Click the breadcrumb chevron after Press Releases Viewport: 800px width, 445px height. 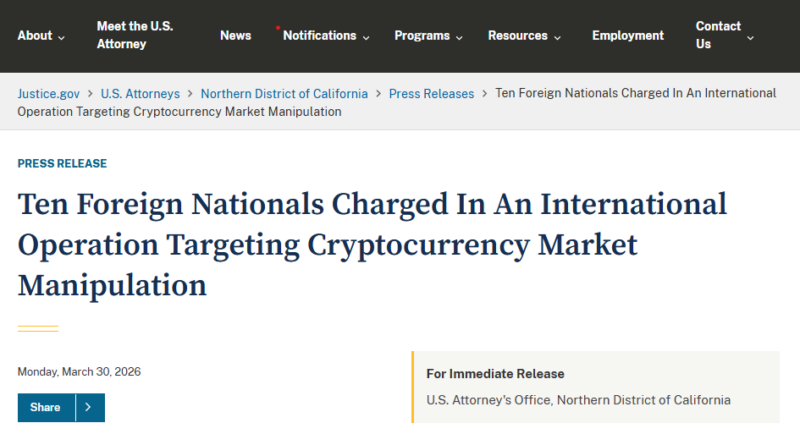484,93
